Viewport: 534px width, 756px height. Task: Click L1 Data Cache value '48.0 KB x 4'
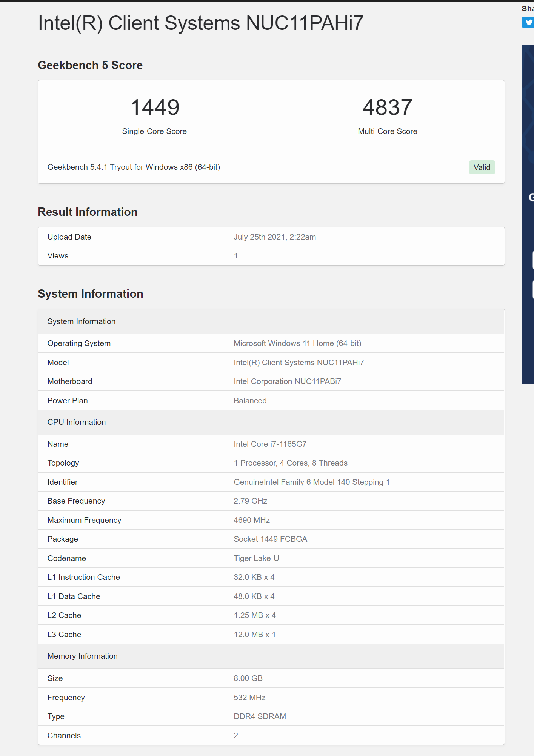(254, 596)
